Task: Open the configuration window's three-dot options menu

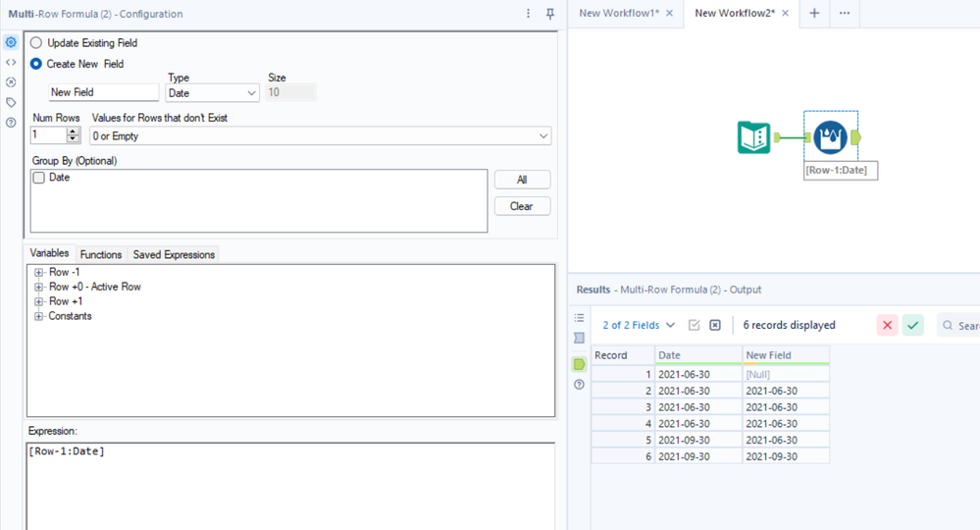Action: [x=528, y=14]
